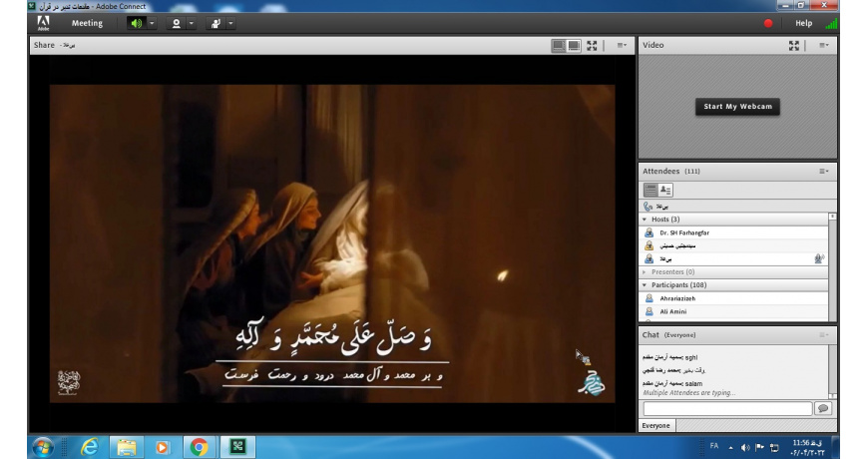Open the Video pod options menu
Viewport: 868px width, 459px height.
tap(824, 46)
